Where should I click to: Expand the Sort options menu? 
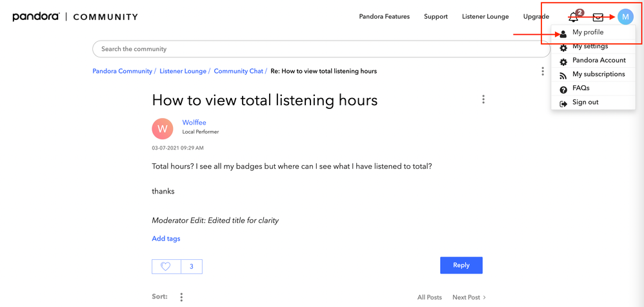pyautogui.click(x=181, y=297)
